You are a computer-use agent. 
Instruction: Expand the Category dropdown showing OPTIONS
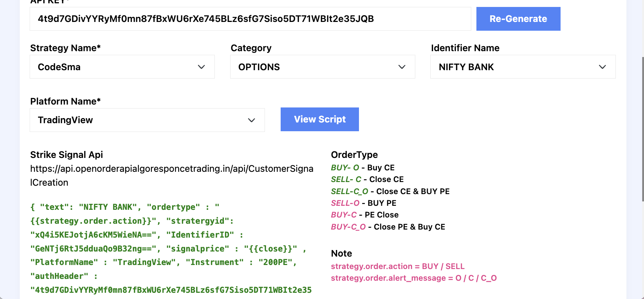322,67
